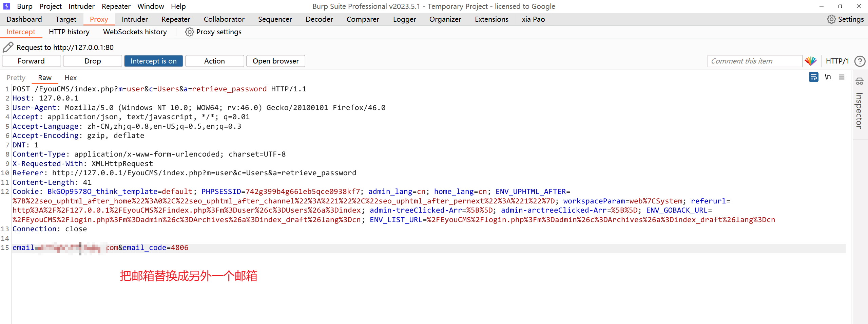868x324 pixels.
Task: Toggle the Intercept is on button
Action: (154, 61)
